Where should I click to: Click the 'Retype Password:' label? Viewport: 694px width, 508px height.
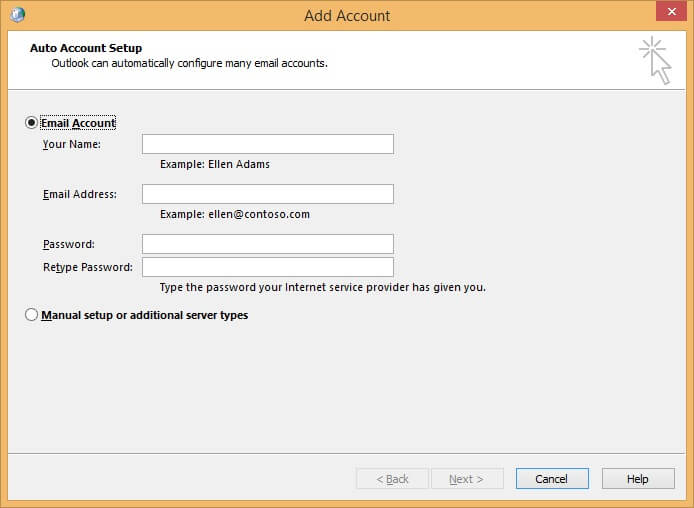point(88,267)
